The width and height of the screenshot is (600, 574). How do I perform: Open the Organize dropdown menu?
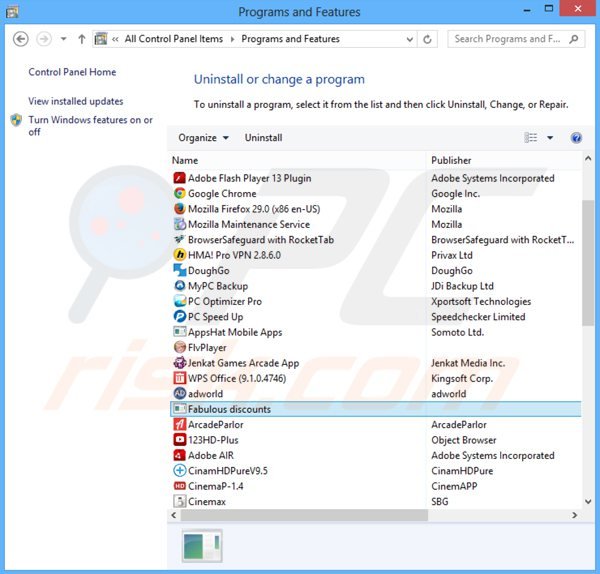tap(203, 138)
